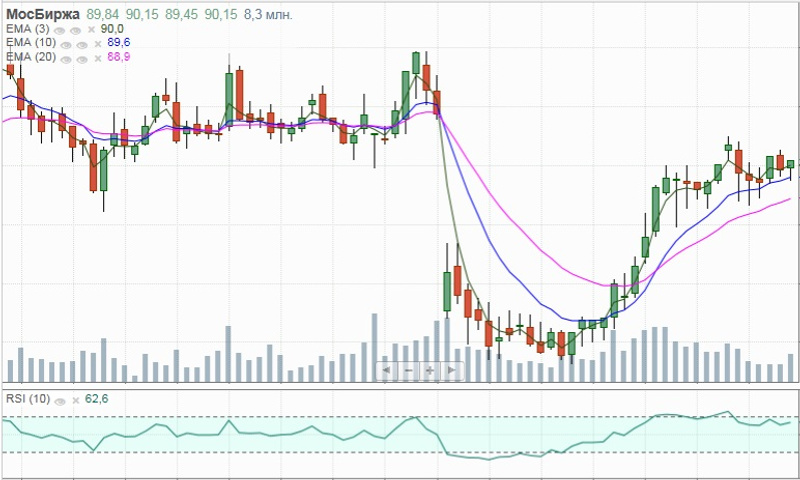Click the МосБиржа instrument title

[x=43, y=14]
